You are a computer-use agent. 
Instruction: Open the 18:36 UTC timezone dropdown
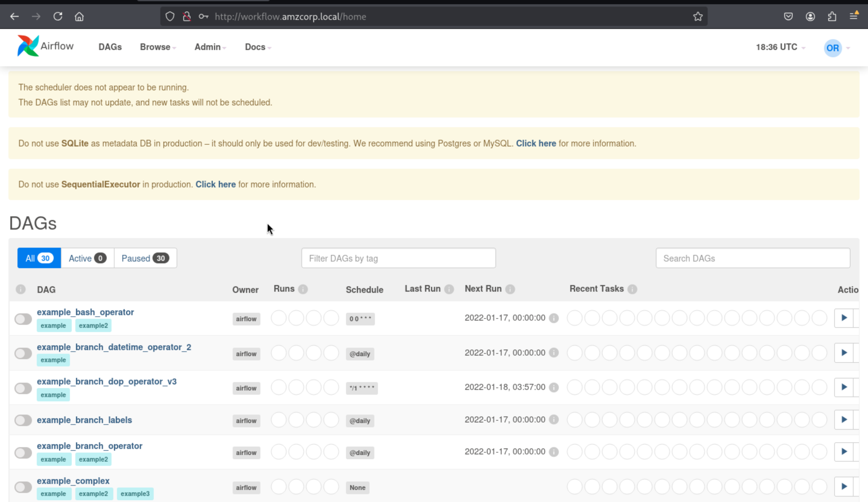780,47
